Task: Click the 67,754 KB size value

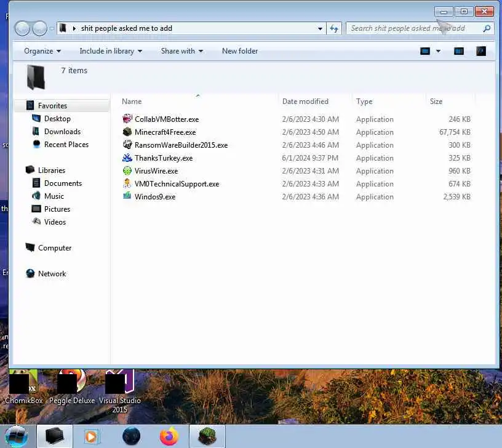Action: pyautogui.click(x=455, y=132)
